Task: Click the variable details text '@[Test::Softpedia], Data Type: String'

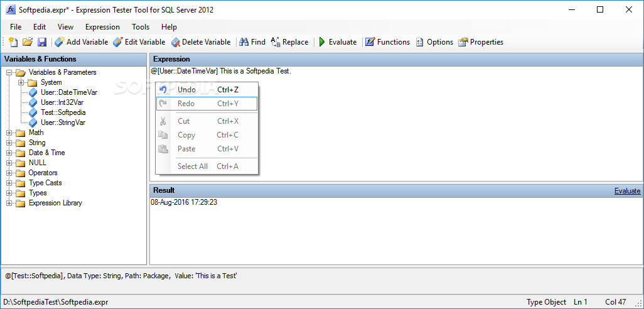Action: tap(63, 276)
